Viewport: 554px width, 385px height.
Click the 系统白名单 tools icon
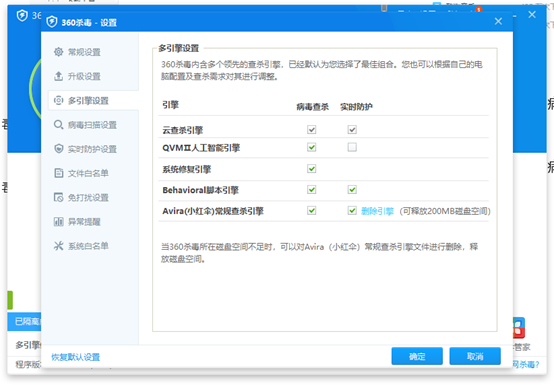pos(58,245)
